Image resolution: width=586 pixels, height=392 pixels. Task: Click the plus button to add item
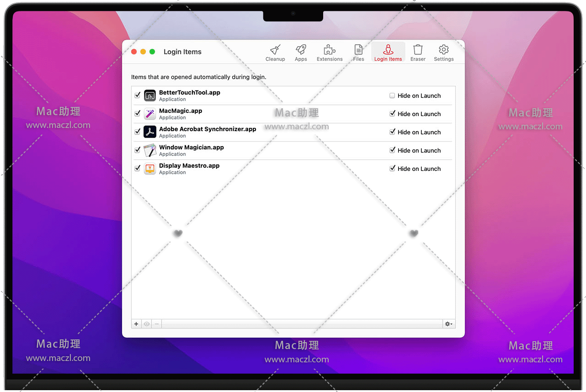click(136, 324)
